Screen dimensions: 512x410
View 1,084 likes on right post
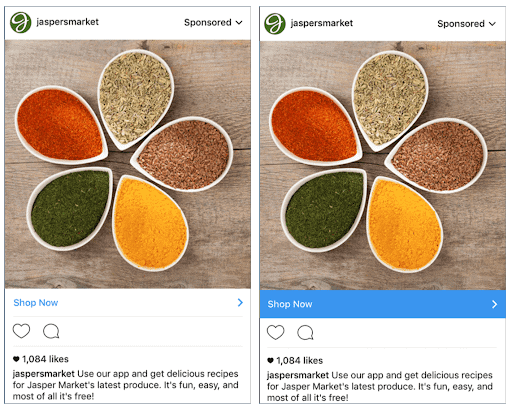[295, 360]
